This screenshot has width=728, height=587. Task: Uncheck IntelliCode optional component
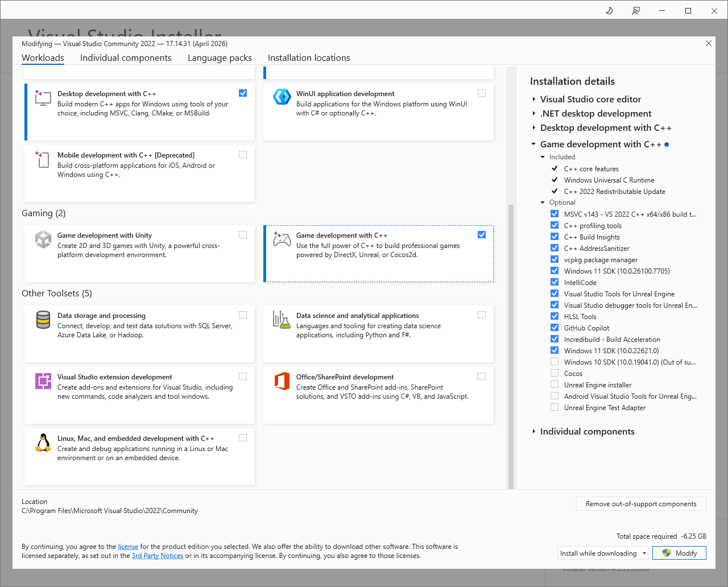[x=555, y=282]
